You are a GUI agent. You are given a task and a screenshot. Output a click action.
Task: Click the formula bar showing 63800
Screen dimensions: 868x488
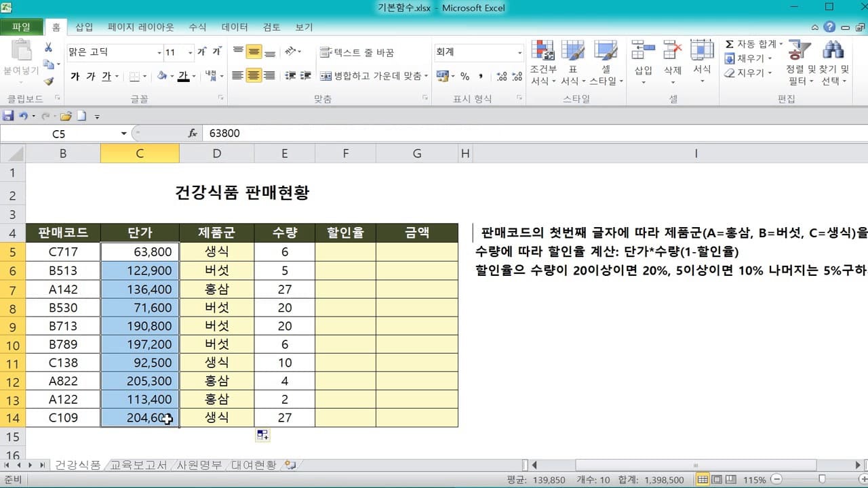tap(536, 134)
